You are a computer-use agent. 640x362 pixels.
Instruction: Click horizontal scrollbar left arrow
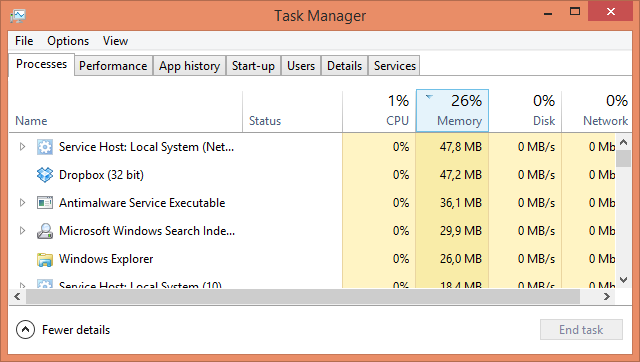(17, 296)
